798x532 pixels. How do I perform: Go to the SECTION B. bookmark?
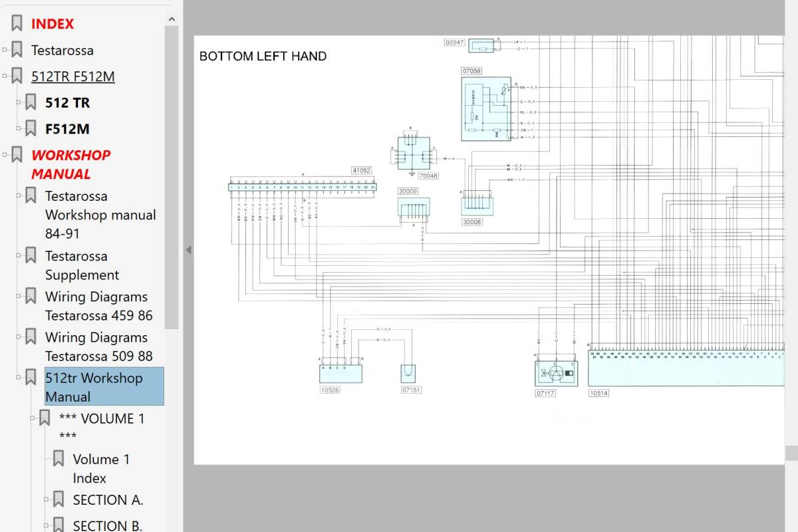coord(108,525)
